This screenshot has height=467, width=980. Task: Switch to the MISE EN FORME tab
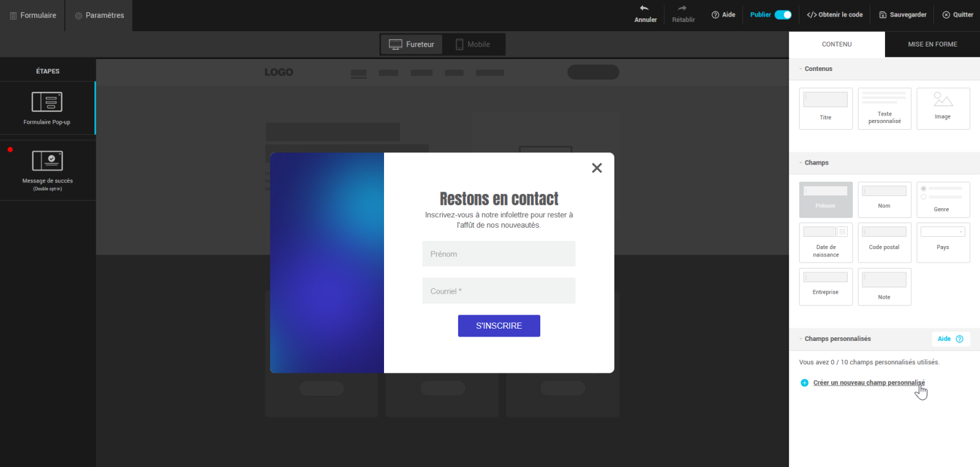(x=932, y=44)
